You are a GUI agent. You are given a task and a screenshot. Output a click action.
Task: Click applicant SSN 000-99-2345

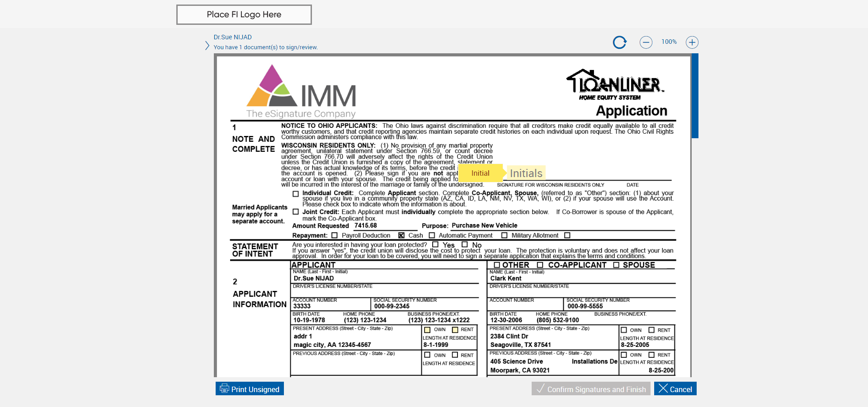point(392,306)
